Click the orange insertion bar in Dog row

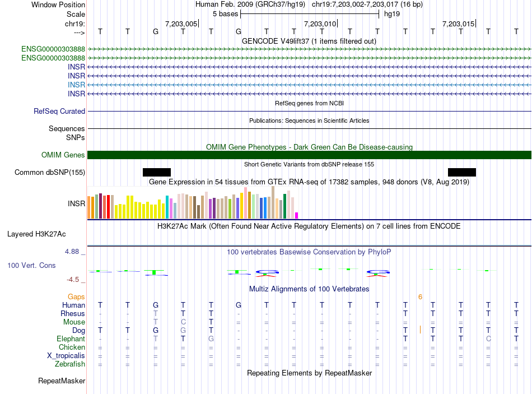(x=420, y=330)
